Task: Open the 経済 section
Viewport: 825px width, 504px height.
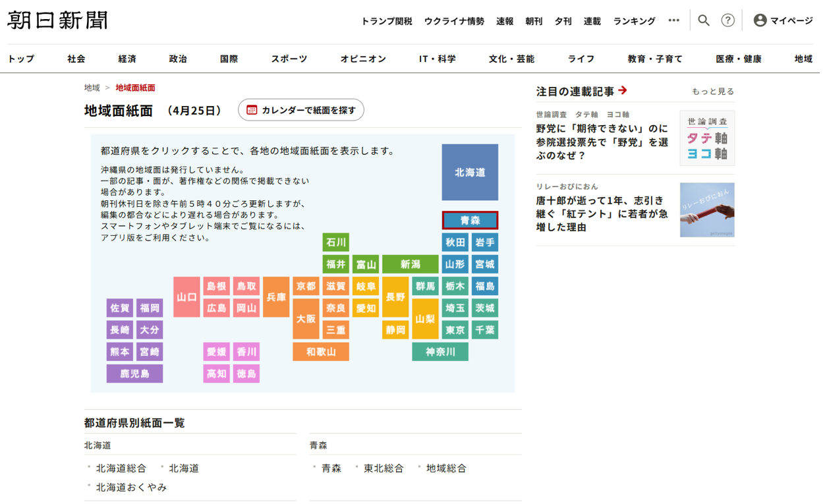Action: pos(128,59)
